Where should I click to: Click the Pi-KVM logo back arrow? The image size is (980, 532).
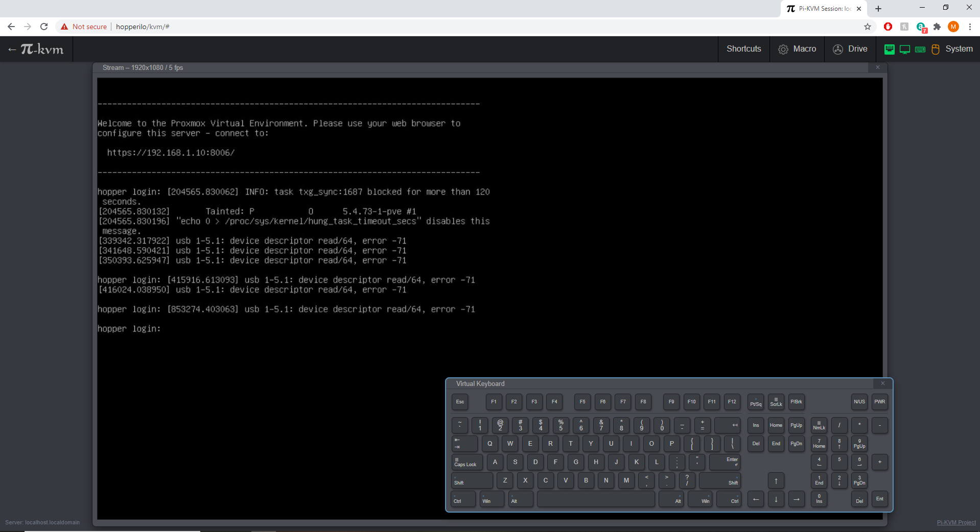[x=36, y=49]
